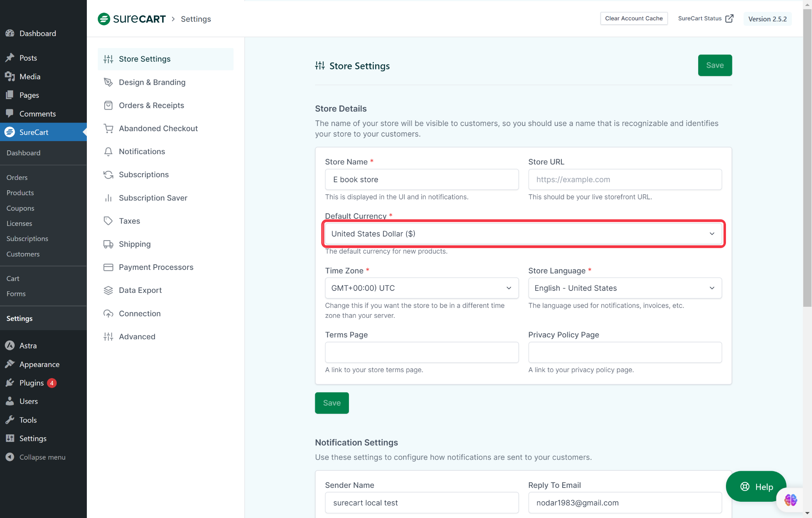Click the SureCart logo icon in header
This screenshot has width=812, height=518.
(x=104, y=19)
